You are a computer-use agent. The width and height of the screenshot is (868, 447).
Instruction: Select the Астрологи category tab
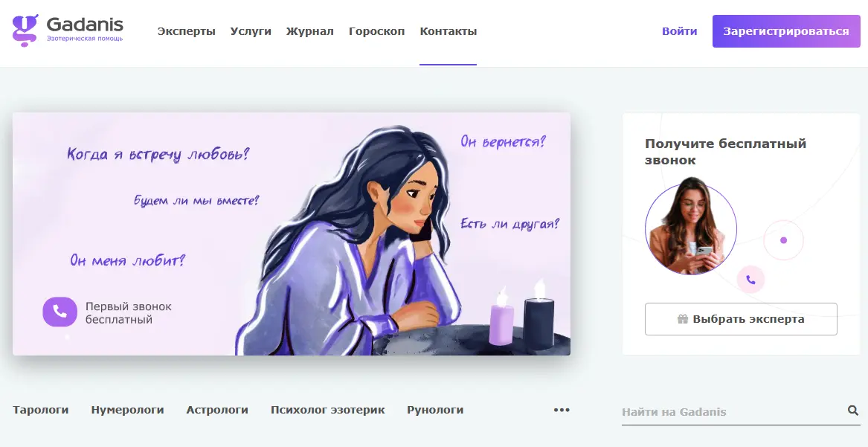point(217,410)
